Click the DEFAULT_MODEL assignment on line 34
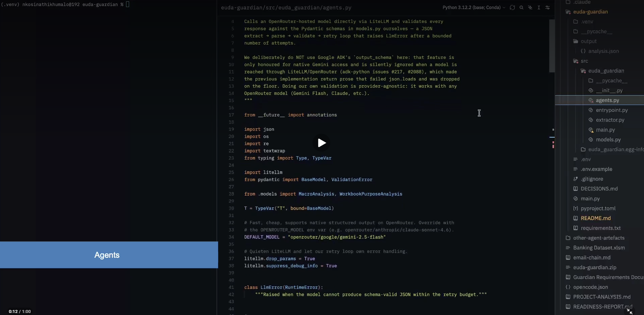This screenshot has height=315, width=644. (315, 237)
